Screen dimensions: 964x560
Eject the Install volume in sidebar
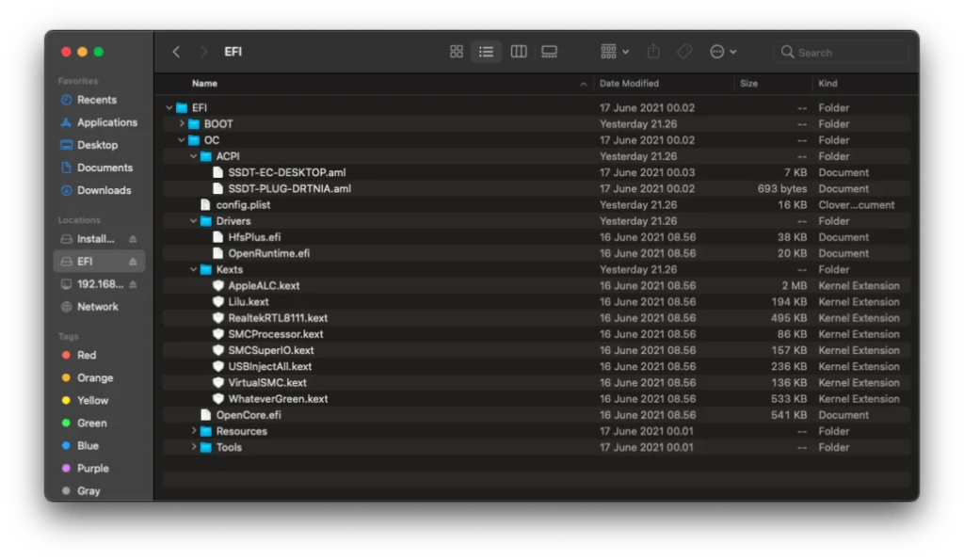pos(133,239)
